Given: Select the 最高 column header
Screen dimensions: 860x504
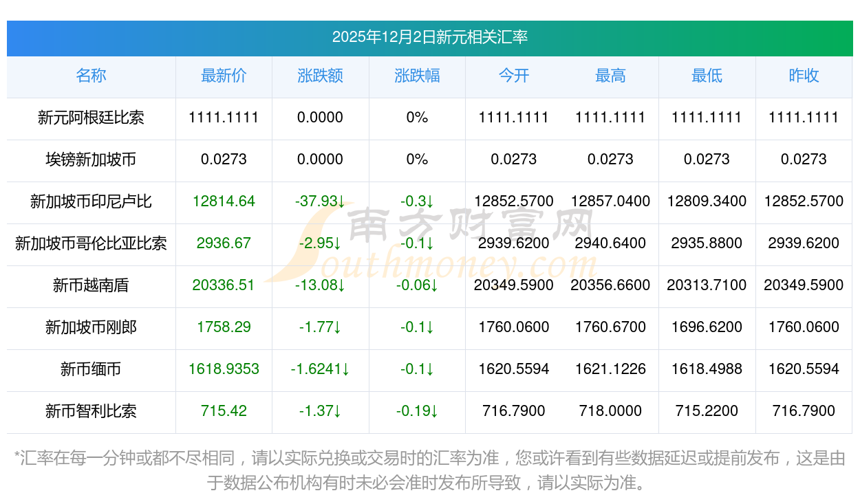Looking at the screenshot, I should click(x=610, y=76).
